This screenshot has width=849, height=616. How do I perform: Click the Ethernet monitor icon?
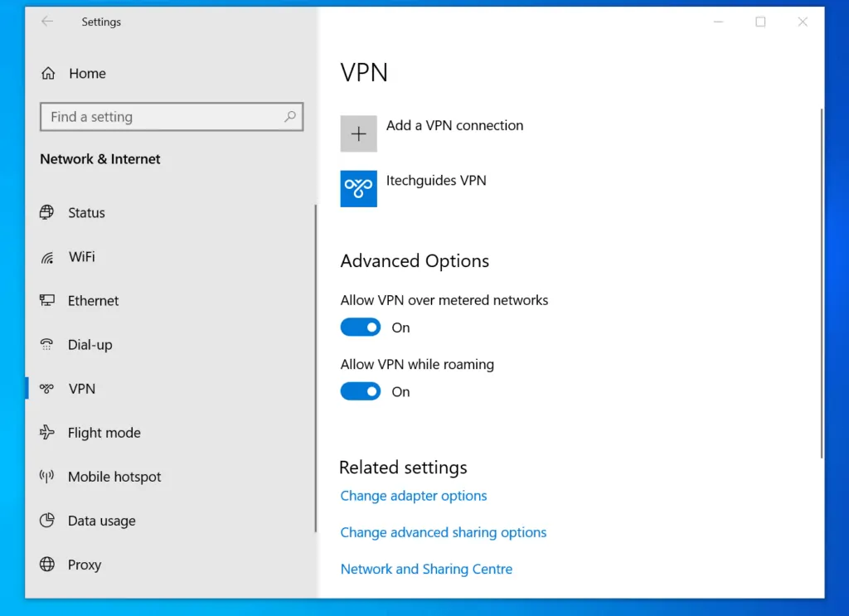46,301
